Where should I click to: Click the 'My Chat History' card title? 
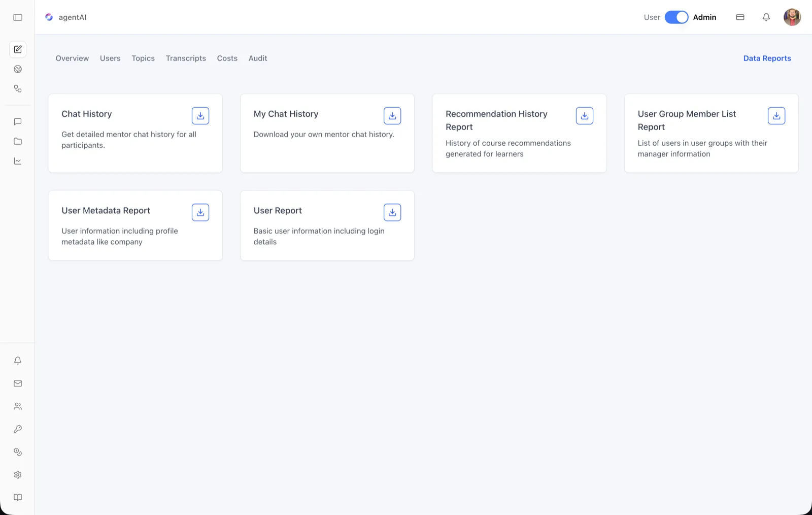point(286,114)
